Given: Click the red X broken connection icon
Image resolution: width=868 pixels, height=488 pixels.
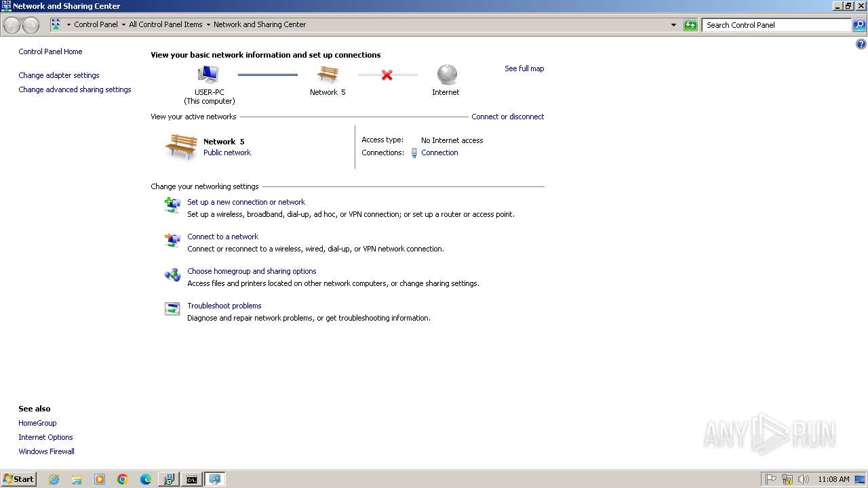Looking at the screenshot, I should (387, 75).
